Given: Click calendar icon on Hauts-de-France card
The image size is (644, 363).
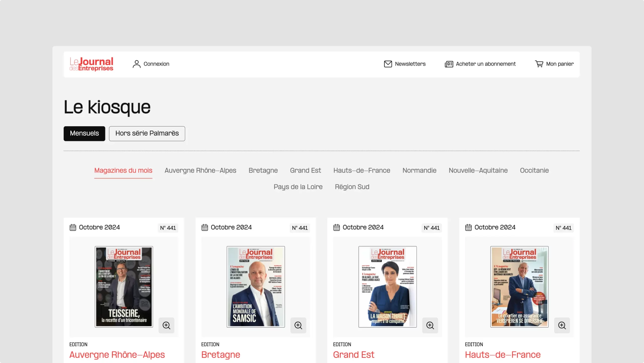Looking at the screenshot, I should [468, 227].
